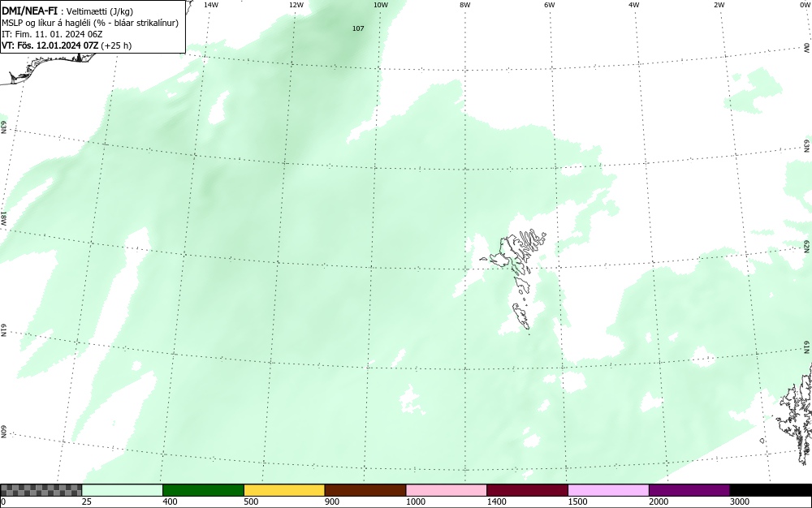Screen dimensions: 812x508
Task: Click the 6W longitude label
Action: pos(550,5)
